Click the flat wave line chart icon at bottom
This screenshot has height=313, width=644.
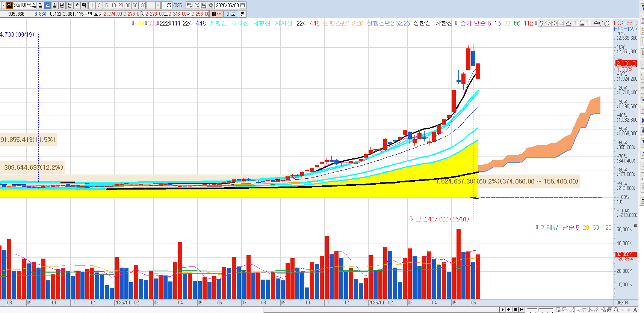(x=584, y=310)
